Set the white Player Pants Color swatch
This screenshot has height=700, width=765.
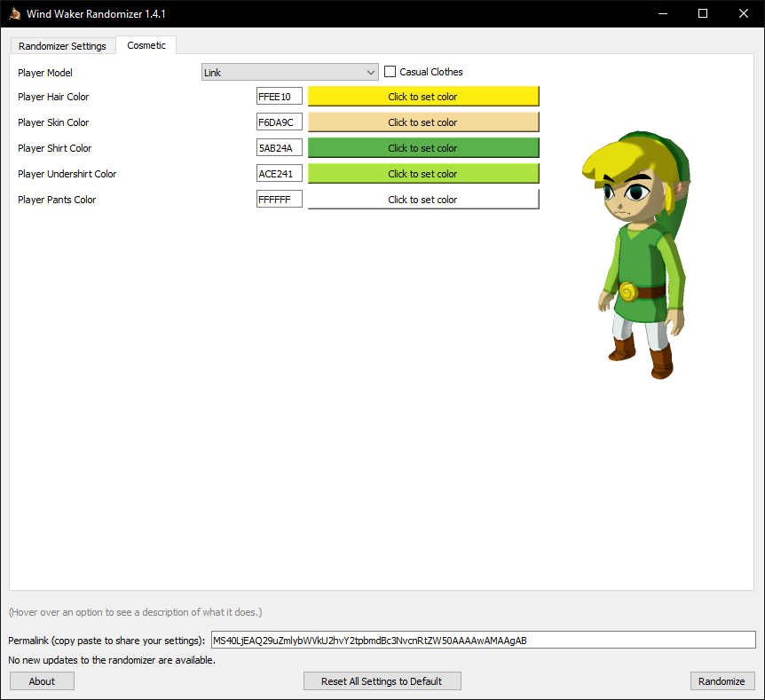[423, 199]
